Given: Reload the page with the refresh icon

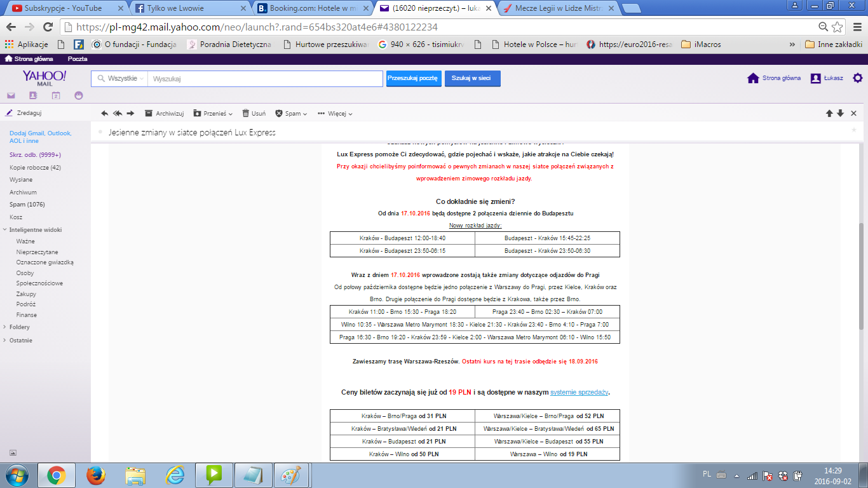Looking at the screenshot, I should (x=48, y=27).
